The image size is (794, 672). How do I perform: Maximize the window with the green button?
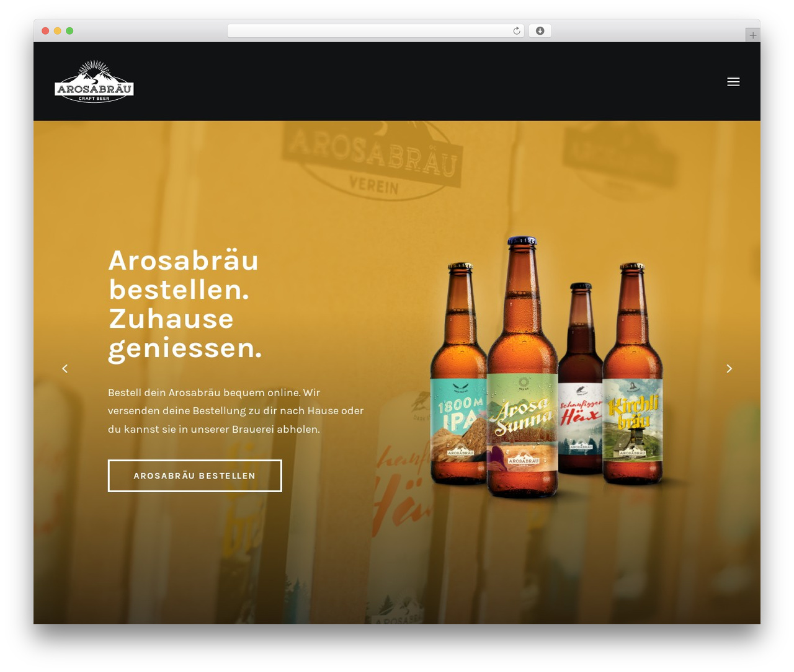pyautogui.click(x=69, y=31)
